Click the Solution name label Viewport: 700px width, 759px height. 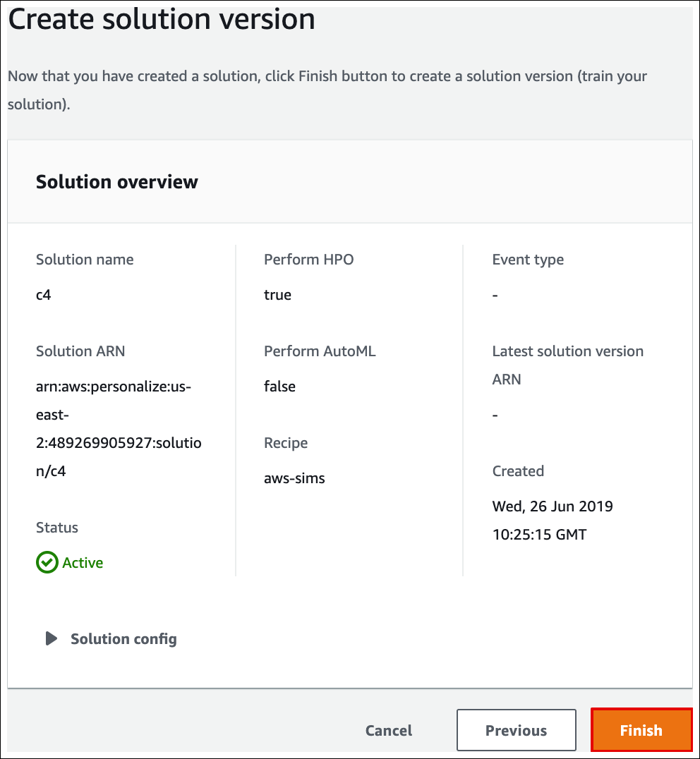(85, 260)
